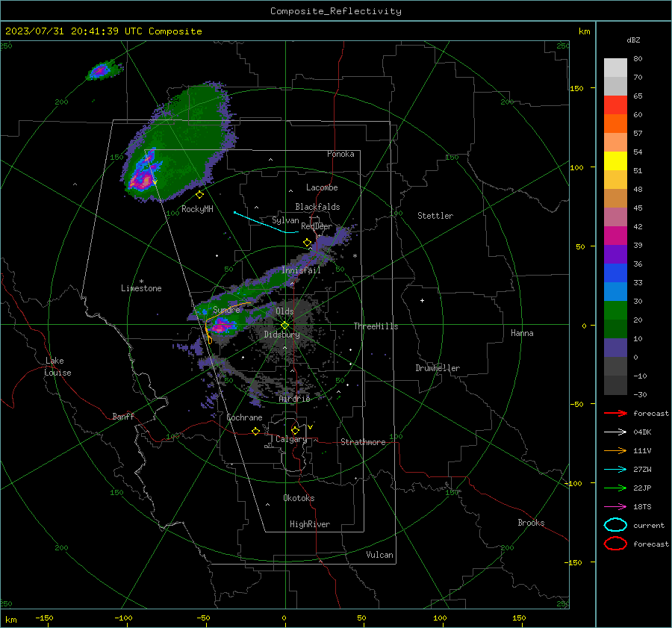Click the Brooks city label

[531, 523]
